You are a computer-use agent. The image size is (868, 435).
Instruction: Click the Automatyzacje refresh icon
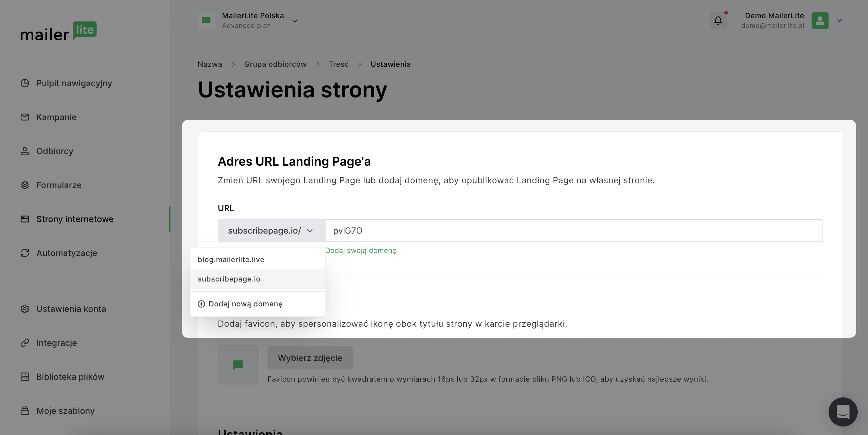[25, 253]
